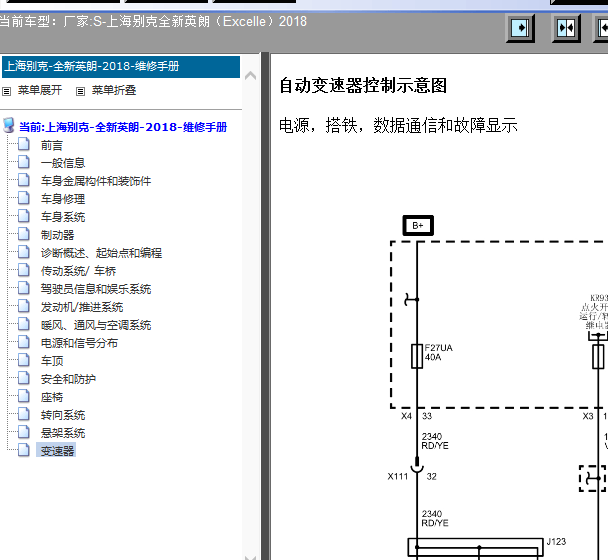Open 诊断概述、起始点和编程

click(101, 253)
